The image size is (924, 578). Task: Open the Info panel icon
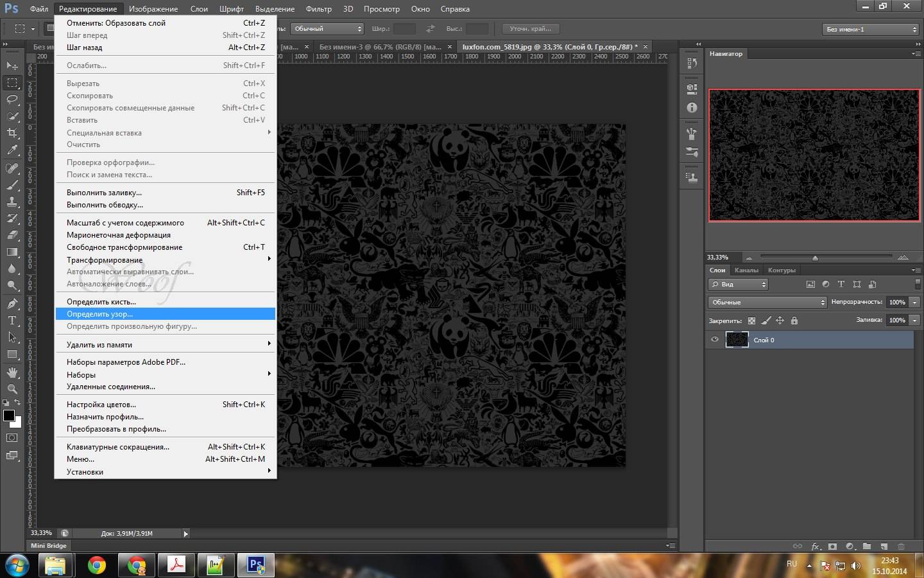(692, 108)
